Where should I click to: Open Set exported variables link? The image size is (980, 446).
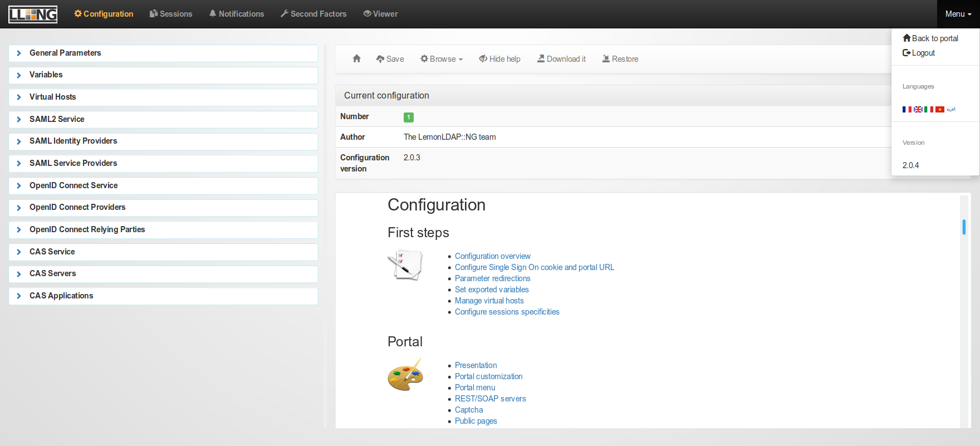point(492,290)
